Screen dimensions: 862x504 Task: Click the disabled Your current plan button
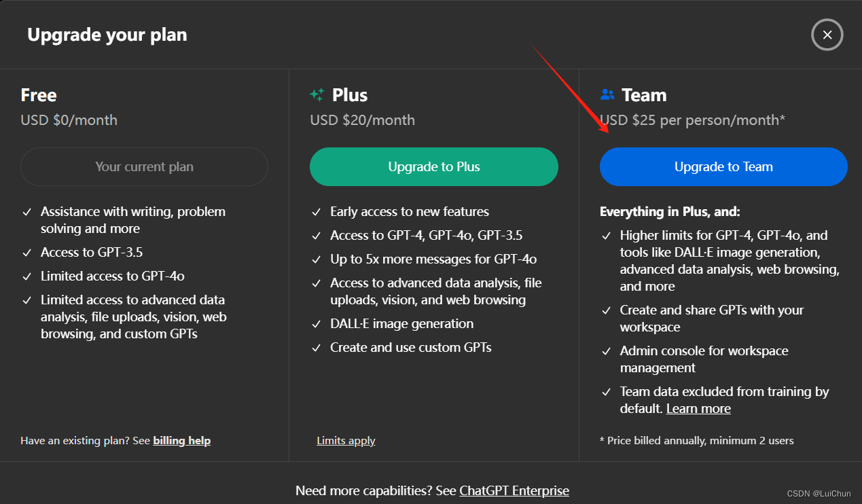[x=144, y=166]
